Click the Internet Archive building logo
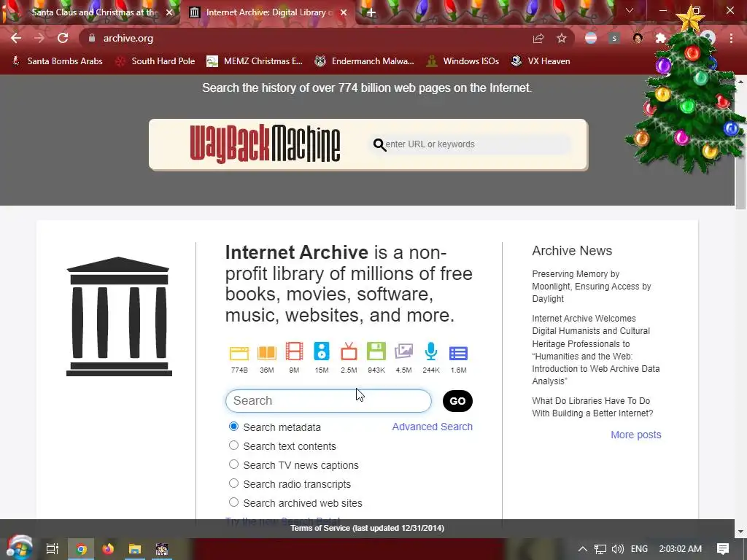This screenshot has width=747, height=560. click(x=119, y=316)
